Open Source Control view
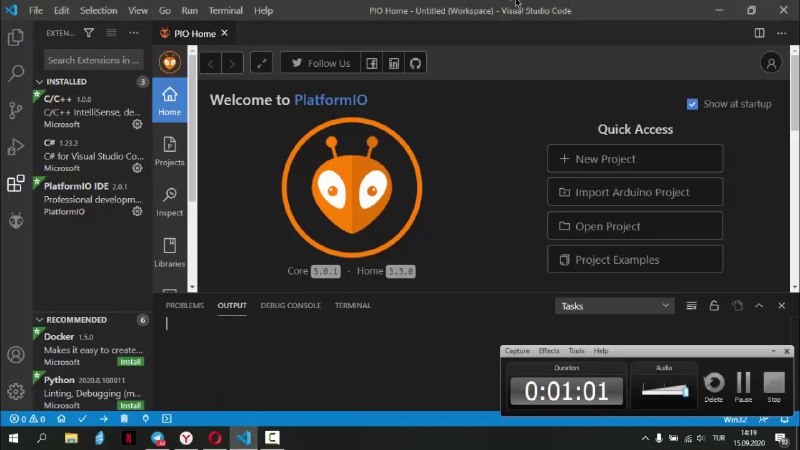 (16, 110)
